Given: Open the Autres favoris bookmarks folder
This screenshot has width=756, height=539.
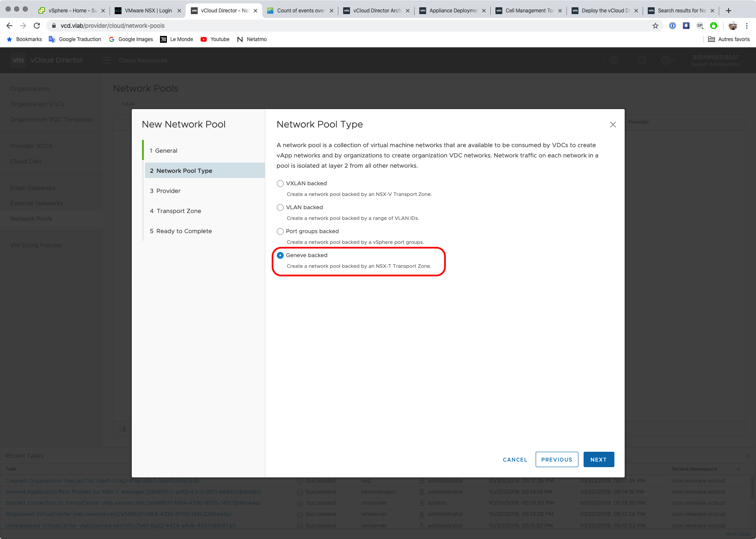Looking at the screenshot, I should coord(729,39).
